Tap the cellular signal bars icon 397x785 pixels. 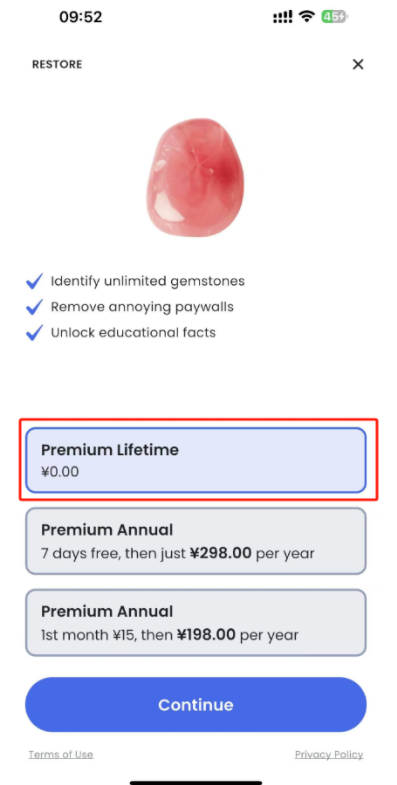pyautogui.click(x=283, y=17)
